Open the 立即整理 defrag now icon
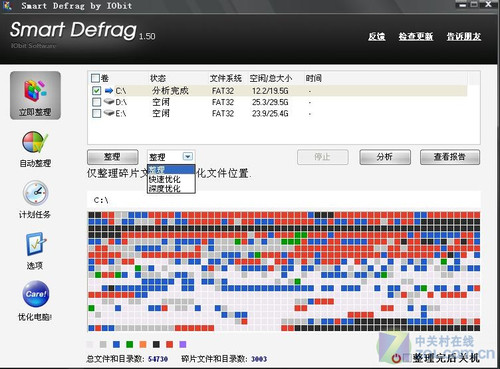The width and height of the screenshot is (500, 369). [x=35, y=90]
